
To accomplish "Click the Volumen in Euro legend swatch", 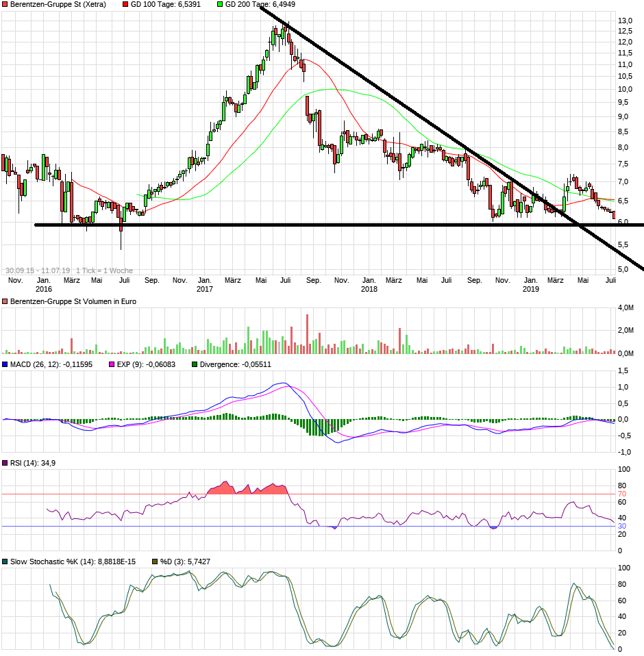I will point(5,302).
